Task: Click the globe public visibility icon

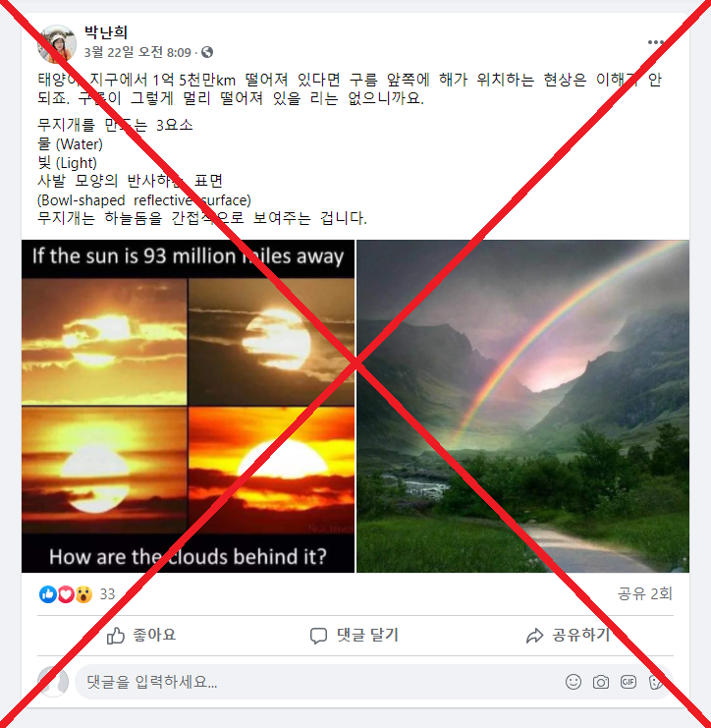Action: (207, 52)
